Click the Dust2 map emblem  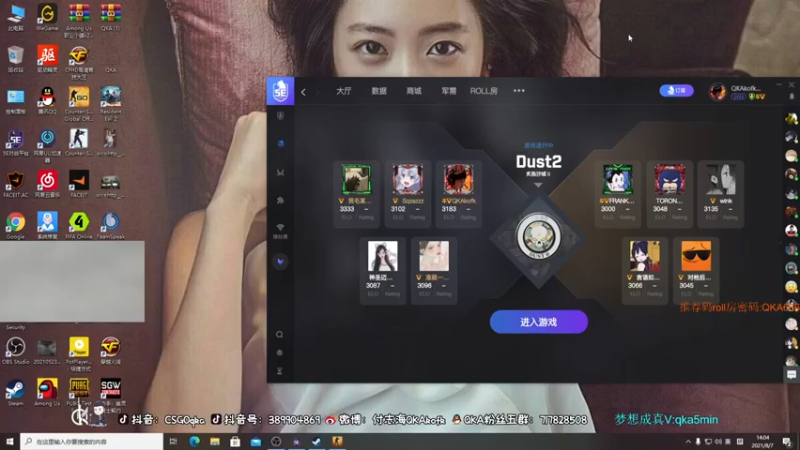pyautogui.click(x=539, y=238)
